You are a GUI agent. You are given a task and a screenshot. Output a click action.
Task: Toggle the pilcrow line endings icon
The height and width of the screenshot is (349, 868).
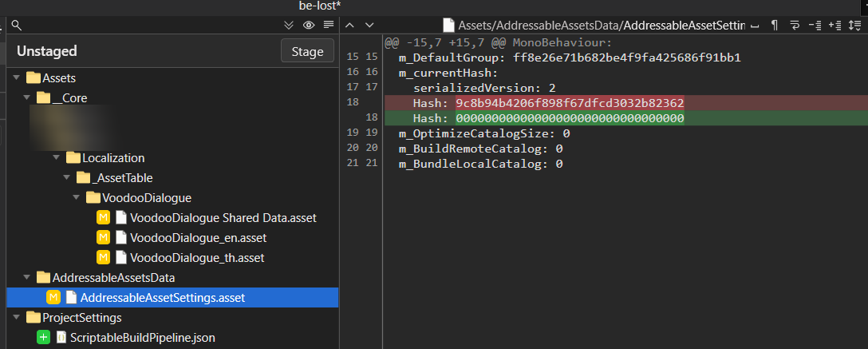[x=774, y=25]
